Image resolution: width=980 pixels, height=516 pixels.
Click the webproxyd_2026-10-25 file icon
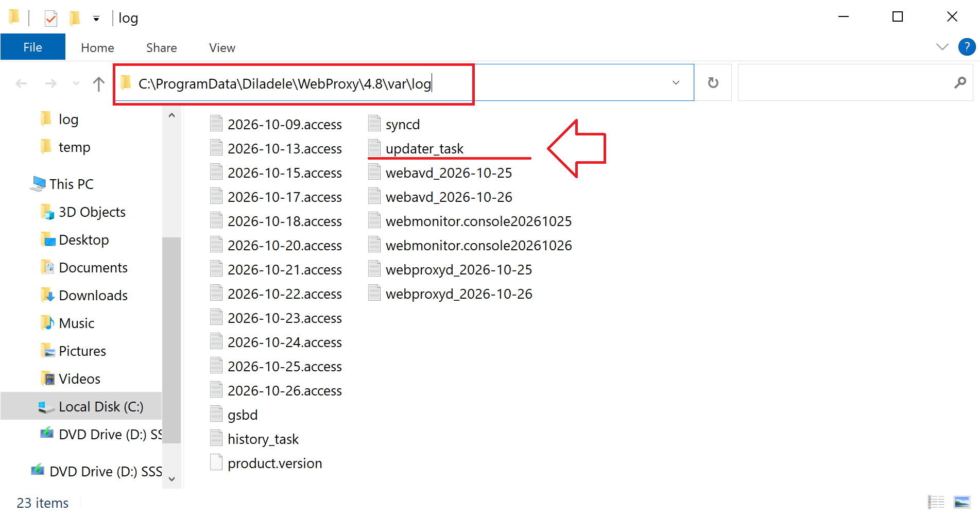[x=374, y=269]
